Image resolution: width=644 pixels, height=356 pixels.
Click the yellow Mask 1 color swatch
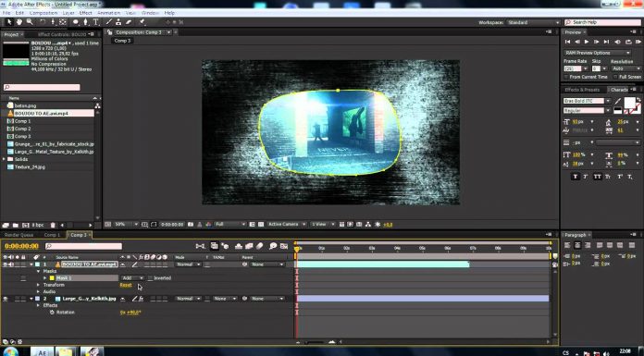52,278
